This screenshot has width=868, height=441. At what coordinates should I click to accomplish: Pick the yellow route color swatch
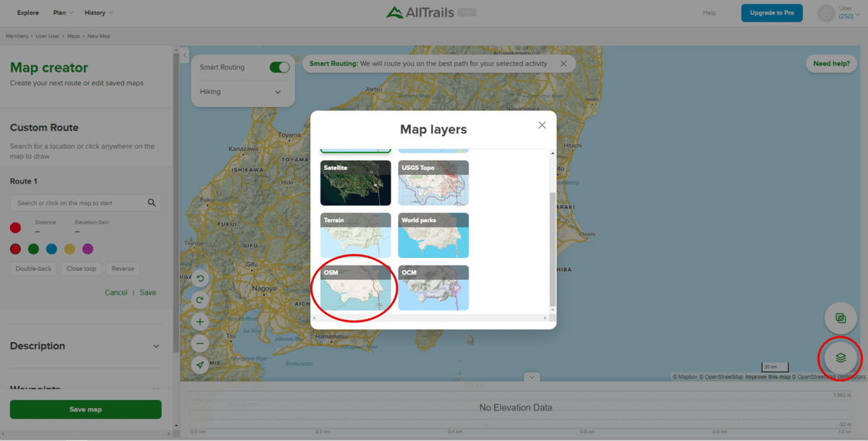tap(69, 249)
